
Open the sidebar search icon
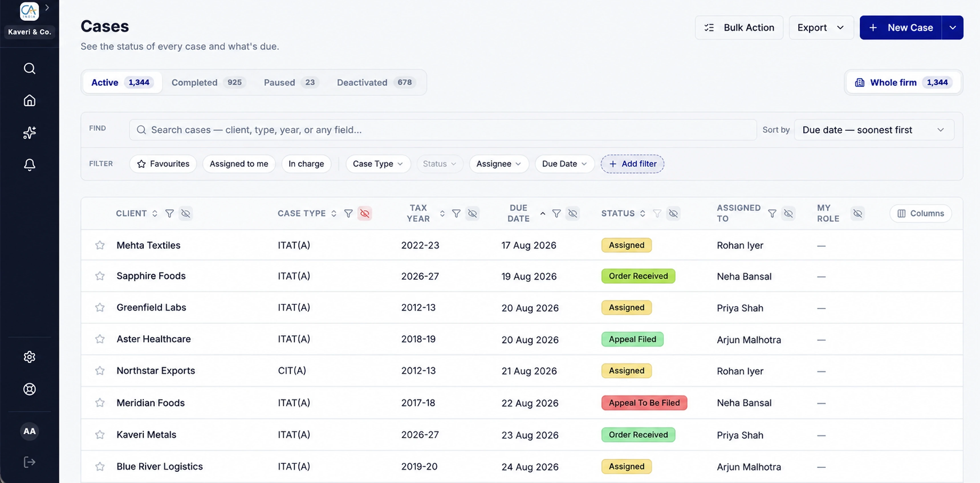(x=29, y=68)
